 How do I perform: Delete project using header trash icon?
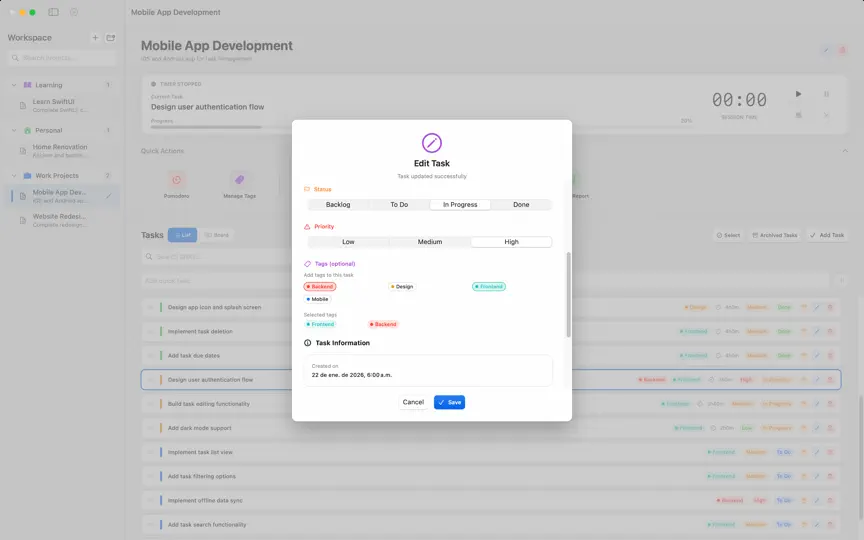coord(842,50)
